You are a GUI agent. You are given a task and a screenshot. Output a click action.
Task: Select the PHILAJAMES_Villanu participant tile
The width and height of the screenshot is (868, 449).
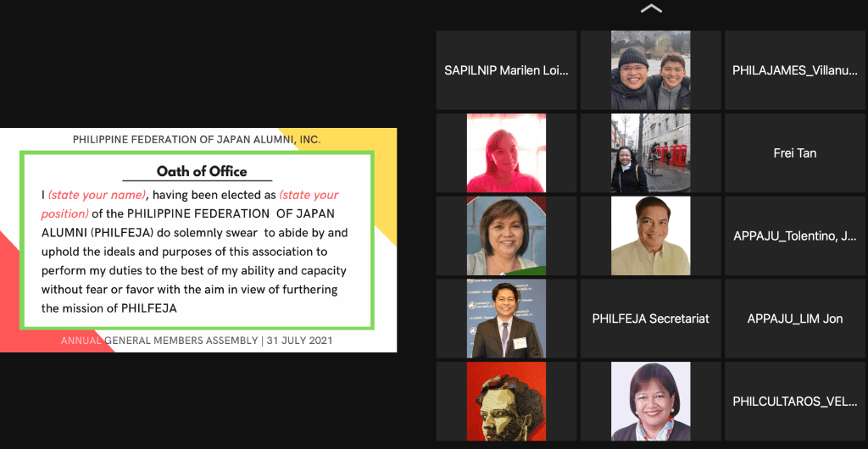click(795, 70)
